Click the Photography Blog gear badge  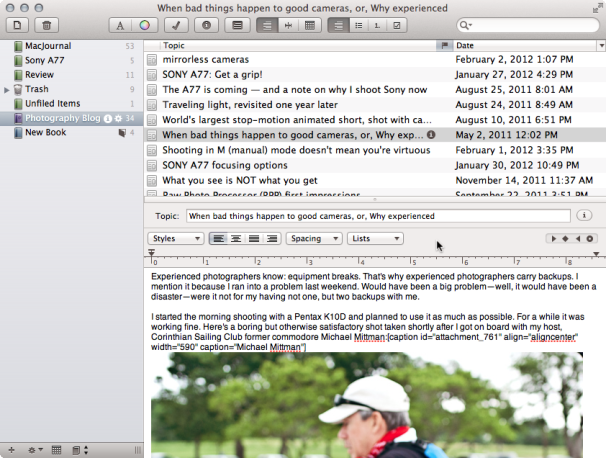coord(119,118)
